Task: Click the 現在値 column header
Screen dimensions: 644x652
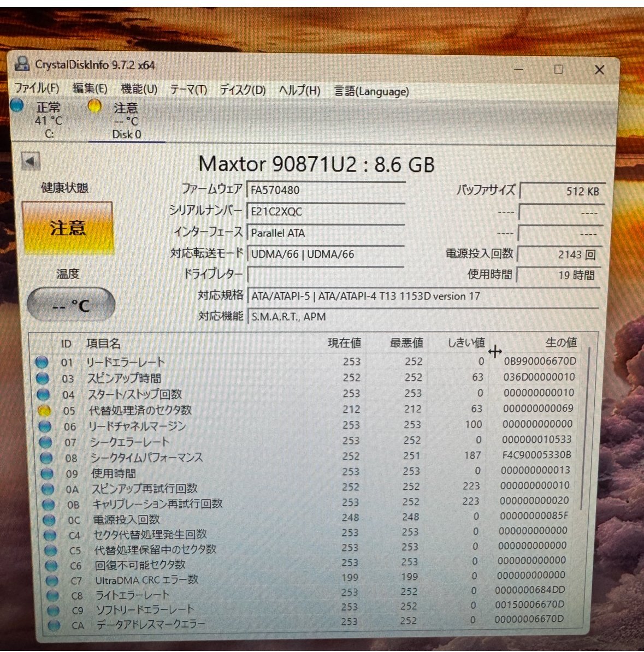Action: 344,343
